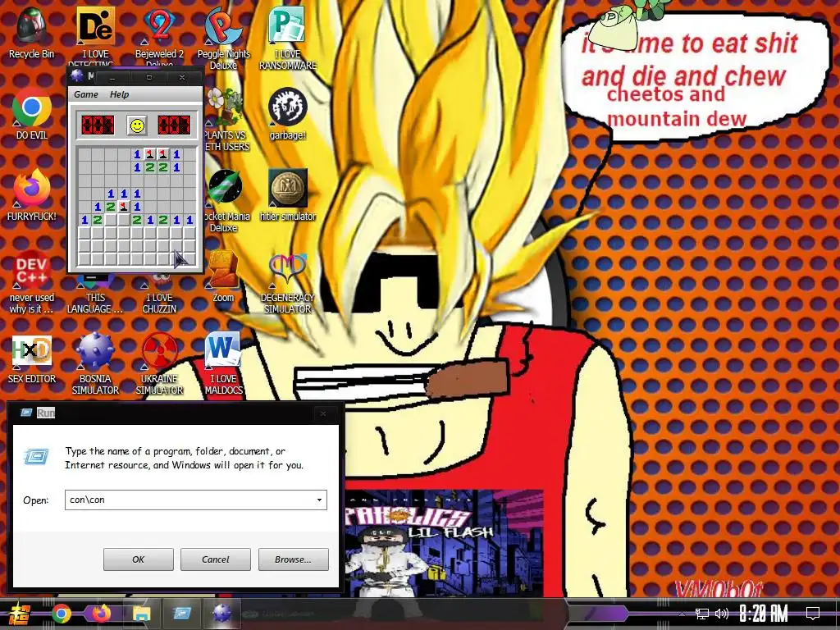Click the network icon in system tray
This screenshot has height=630, width=840.
click(702, 614)
